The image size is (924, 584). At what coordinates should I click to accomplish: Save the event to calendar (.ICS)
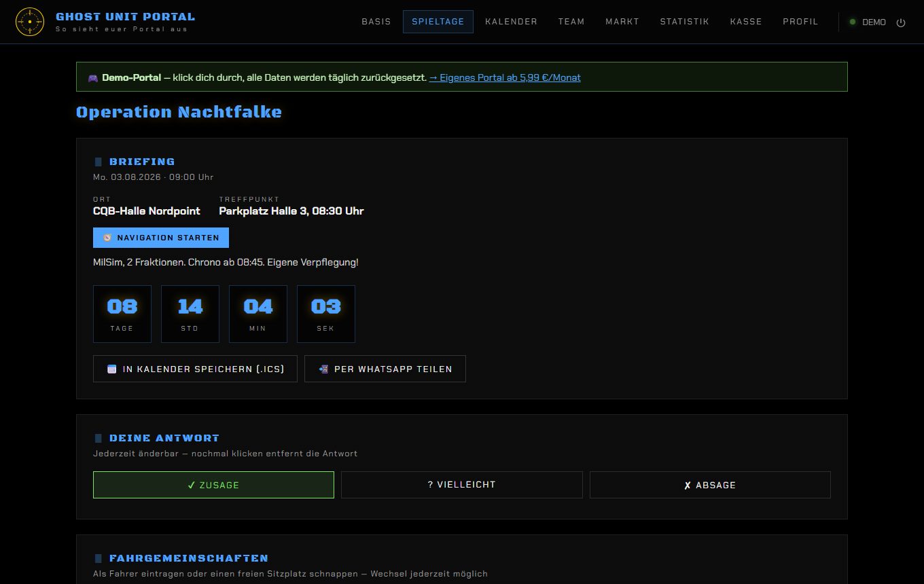[x=195, y=369]
